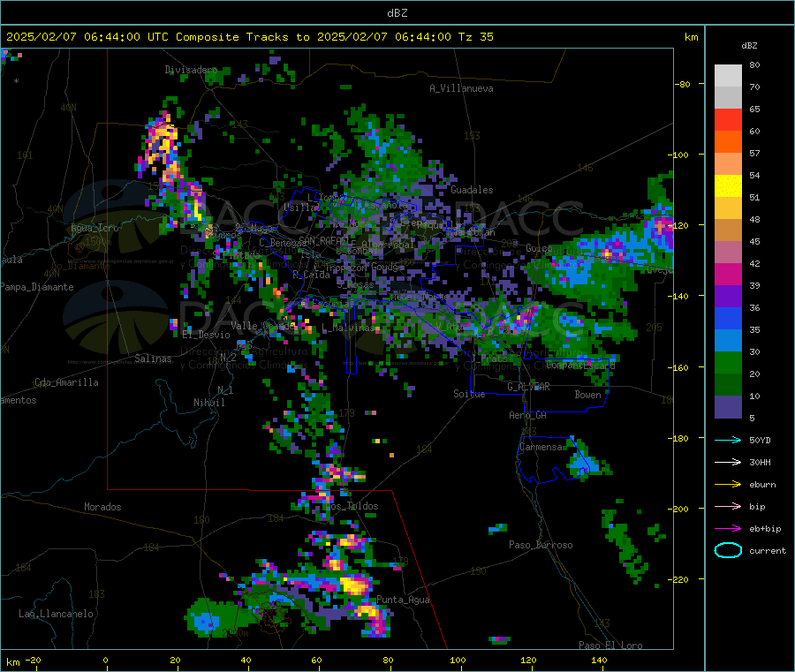This screenshot has height=672, width=795.
Task: Click the eb+bip magenta arrow legend icon
Action: (728, 528)
